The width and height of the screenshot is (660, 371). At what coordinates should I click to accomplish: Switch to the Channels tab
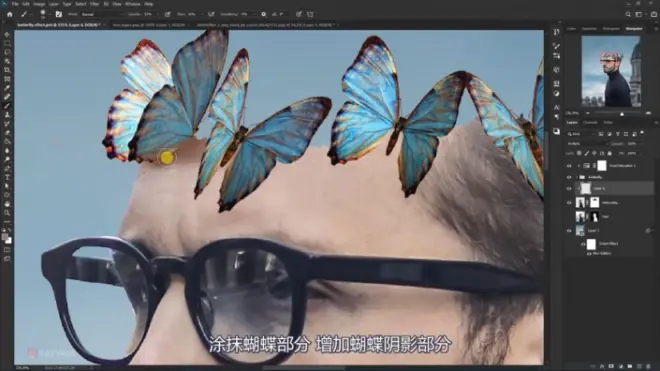[590, 123]
